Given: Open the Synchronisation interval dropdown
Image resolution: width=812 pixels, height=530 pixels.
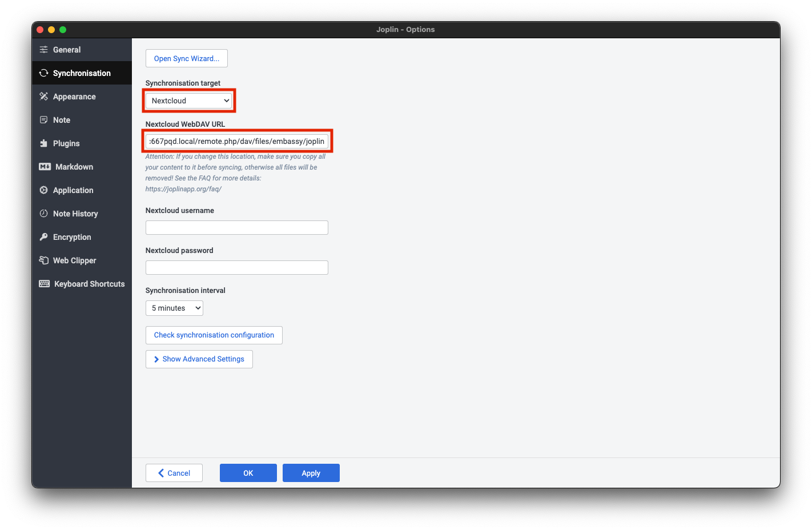Looking at the screenshot, I should [174, 308].
